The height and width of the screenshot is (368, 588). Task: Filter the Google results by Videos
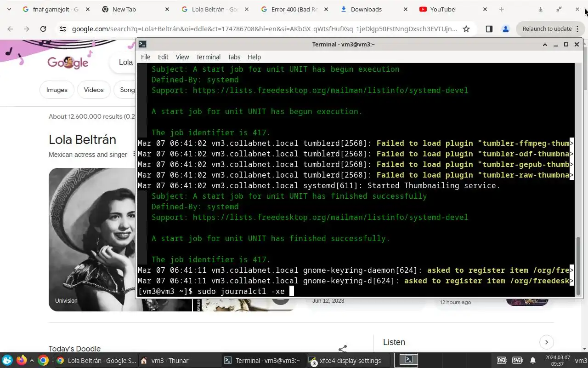click(x=94, y=90)
